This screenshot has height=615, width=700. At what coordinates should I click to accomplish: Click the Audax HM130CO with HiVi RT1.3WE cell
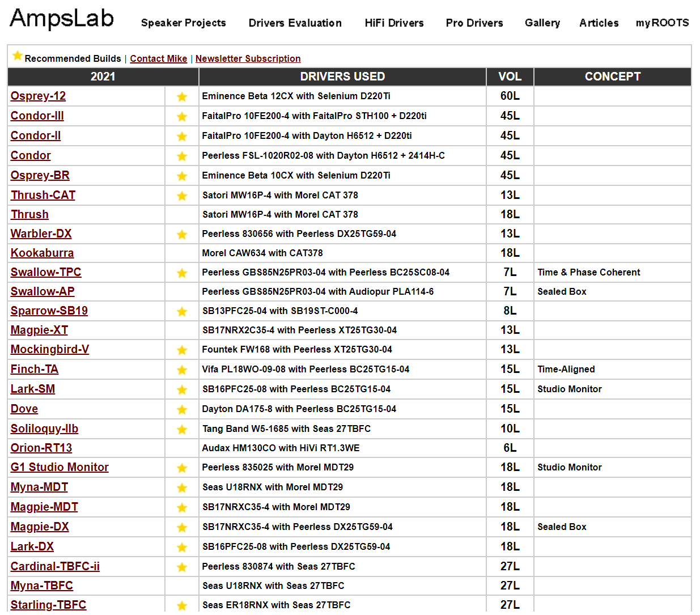[x=342, y=448]
